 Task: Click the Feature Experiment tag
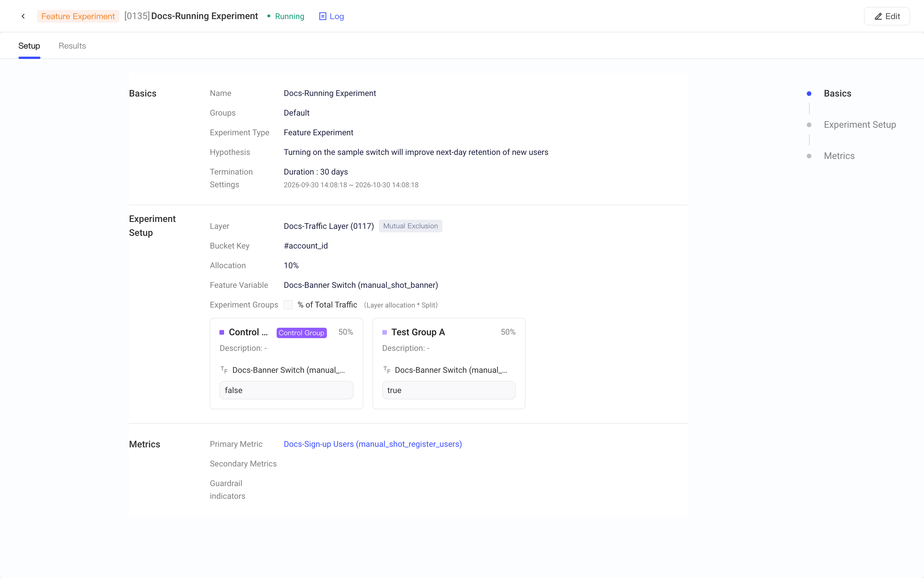coord(78,16)
